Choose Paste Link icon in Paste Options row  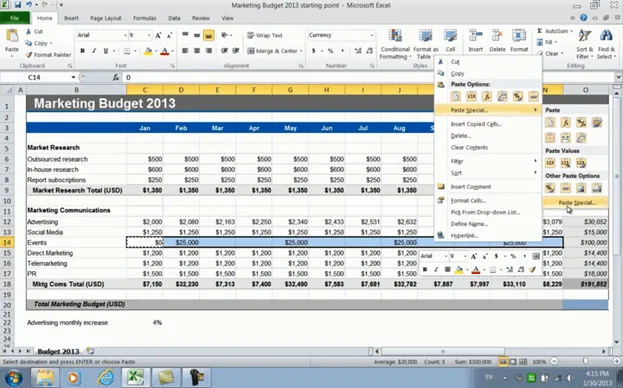(533, 96)
